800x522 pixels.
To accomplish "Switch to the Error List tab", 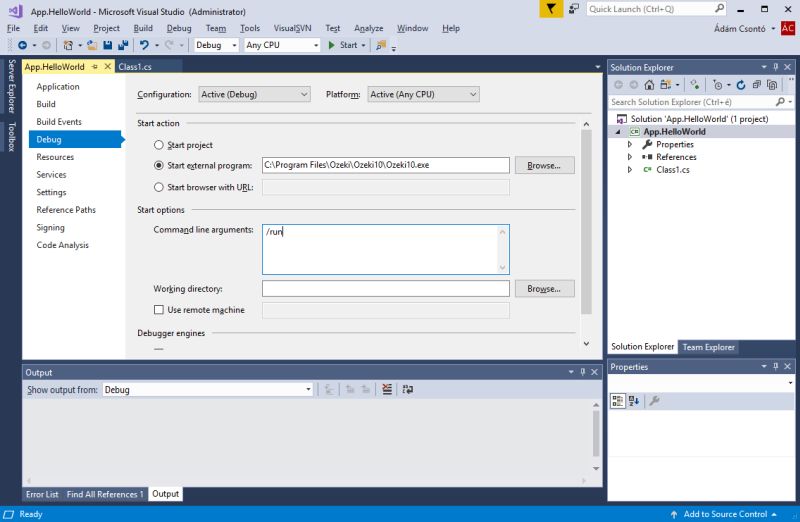I will pos(42,494).
